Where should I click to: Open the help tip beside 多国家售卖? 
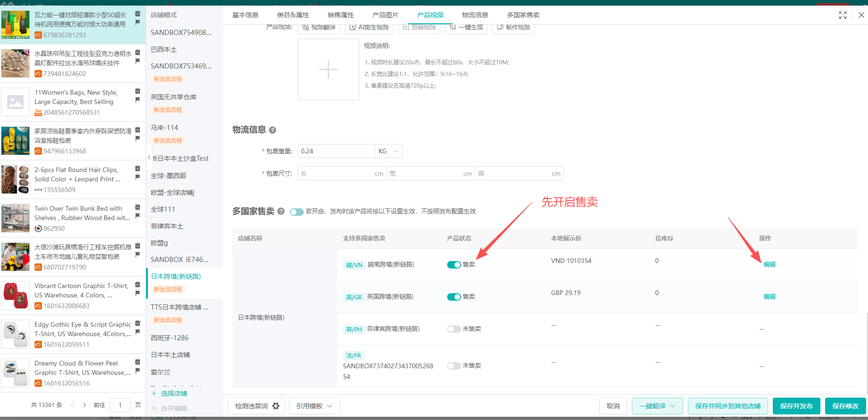[281, 211]
